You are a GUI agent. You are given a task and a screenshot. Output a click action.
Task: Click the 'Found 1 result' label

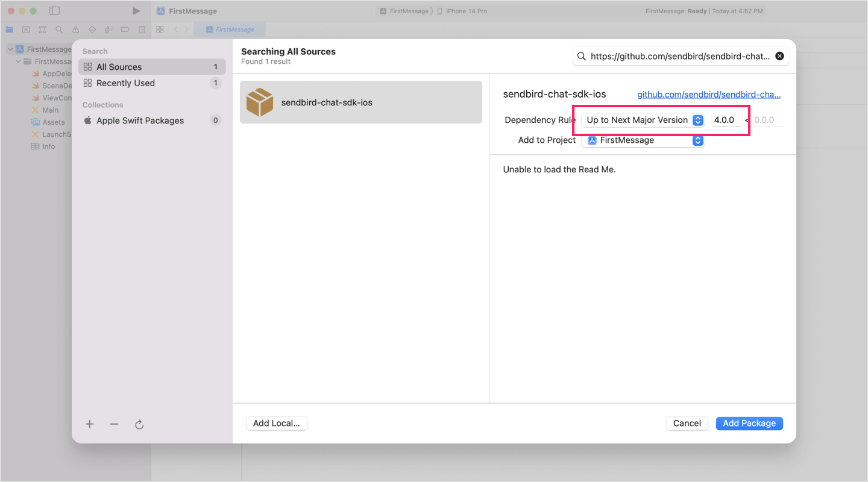click(266, 61)
